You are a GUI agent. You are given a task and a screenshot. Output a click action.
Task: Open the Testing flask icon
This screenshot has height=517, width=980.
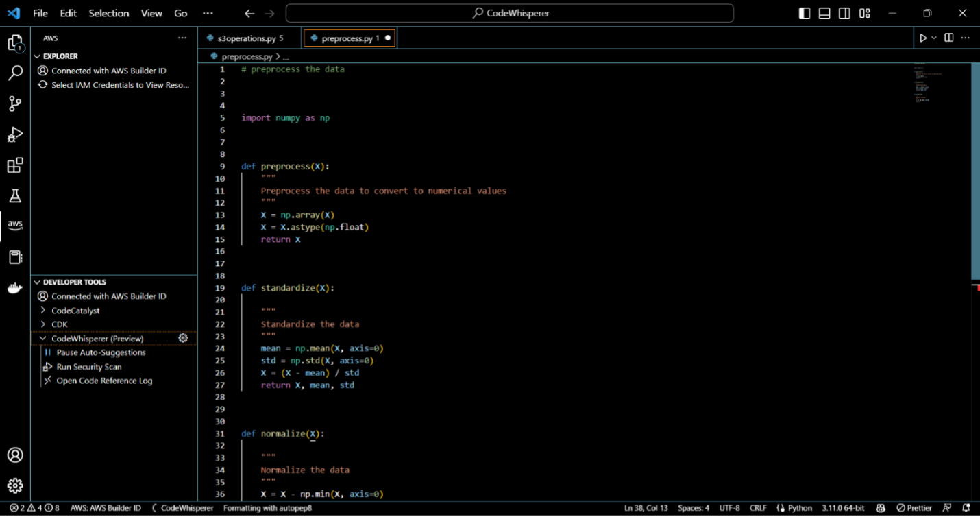[x=15, y=196]
